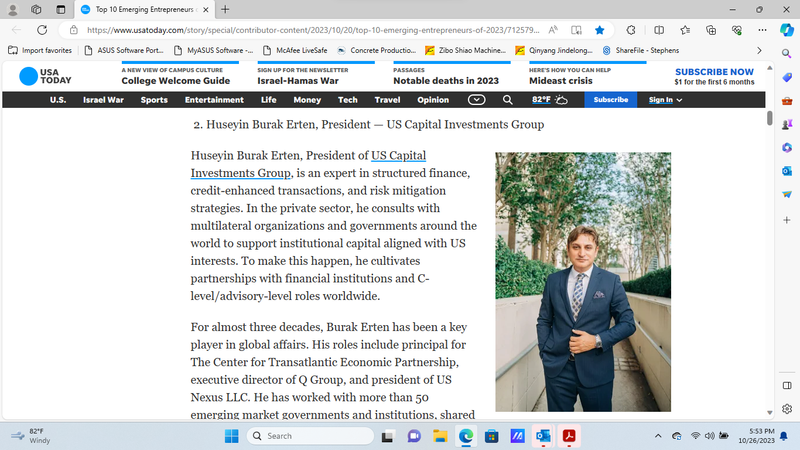The image size is (800, 450).
Task: Open Edge sidebar Shopping tag icon
Action: [787, 78]
